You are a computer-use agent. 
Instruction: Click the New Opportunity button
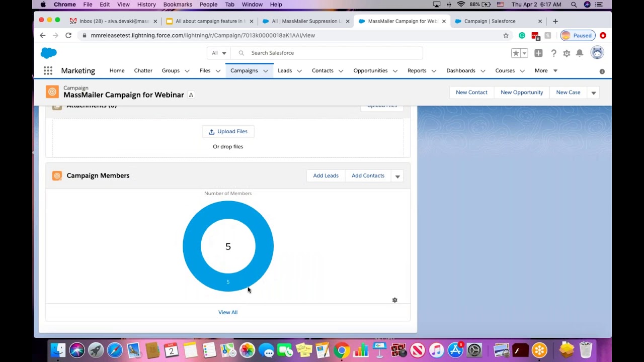coord(522,93)
